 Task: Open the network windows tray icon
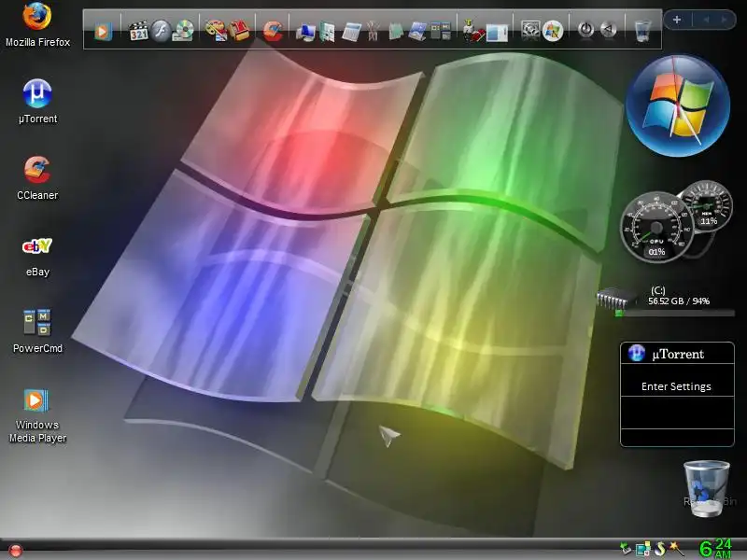(642, 549)
